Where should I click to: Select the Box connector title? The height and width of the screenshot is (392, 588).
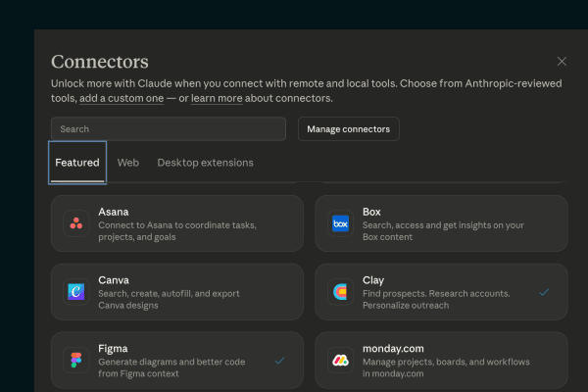[x=371, y=212]
